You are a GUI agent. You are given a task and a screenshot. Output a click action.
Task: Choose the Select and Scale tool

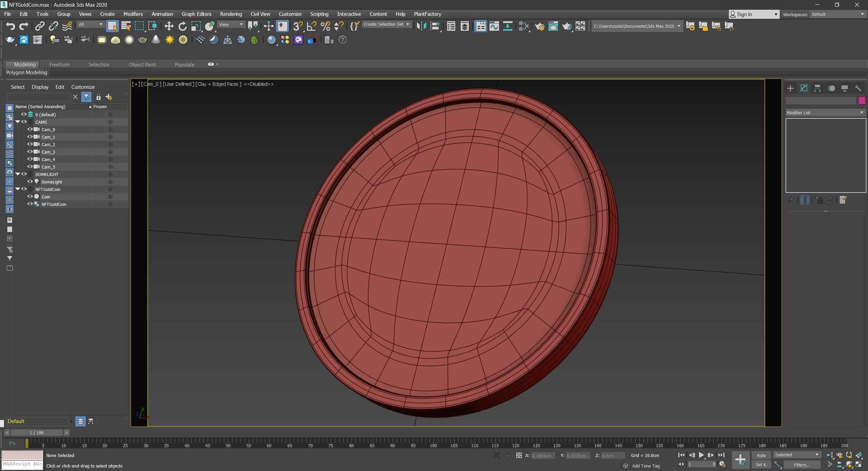point(196,26)
